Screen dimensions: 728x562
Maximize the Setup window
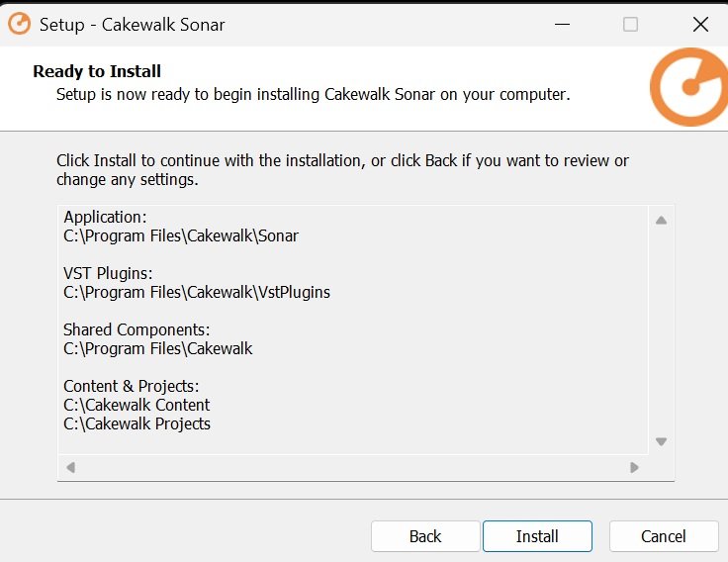(x=630, y=25)
